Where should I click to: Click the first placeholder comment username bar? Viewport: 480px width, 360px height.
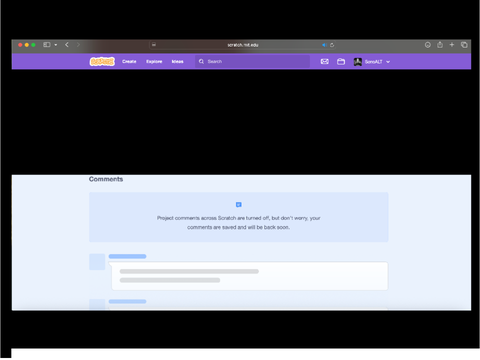(127, 256)
